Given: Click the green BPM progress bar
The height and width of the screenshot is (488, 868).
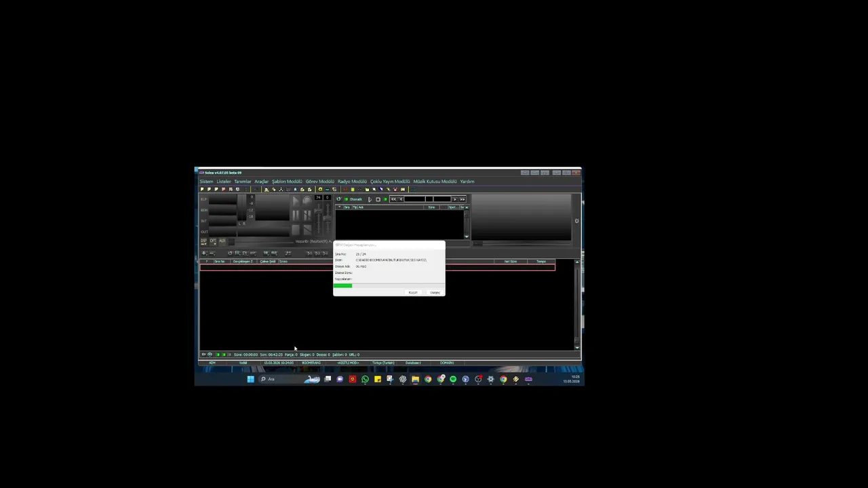Looking at the screenshot, I should [x=342, y=285].
